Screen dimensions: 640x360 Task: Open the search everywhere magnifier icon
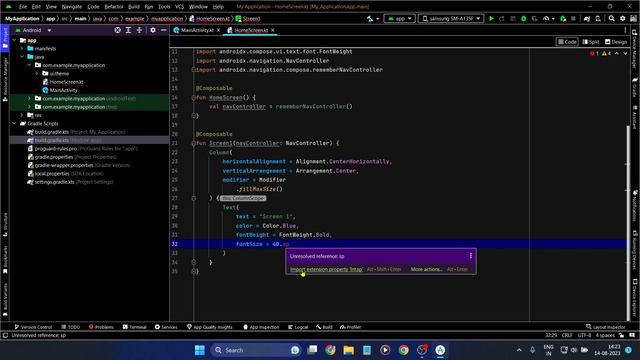point(611,19)
